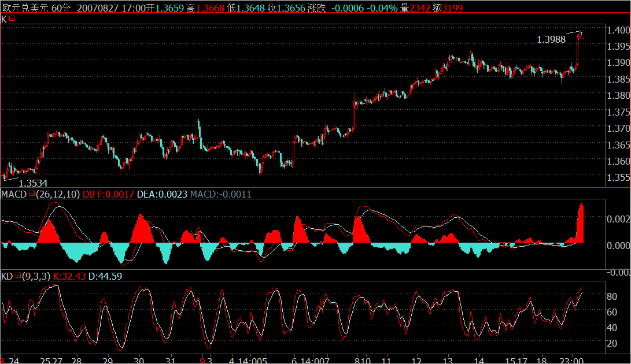The width and height of the screenshot is (631, 364).
Task: Click the MACD:-0.0011 value
Action: 221,195
